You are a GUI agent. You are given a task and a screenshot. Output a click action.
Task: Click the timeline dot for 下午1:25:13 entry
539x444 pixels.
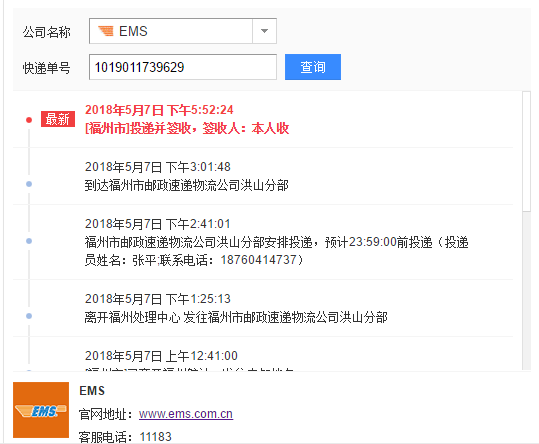coord(29,316)
